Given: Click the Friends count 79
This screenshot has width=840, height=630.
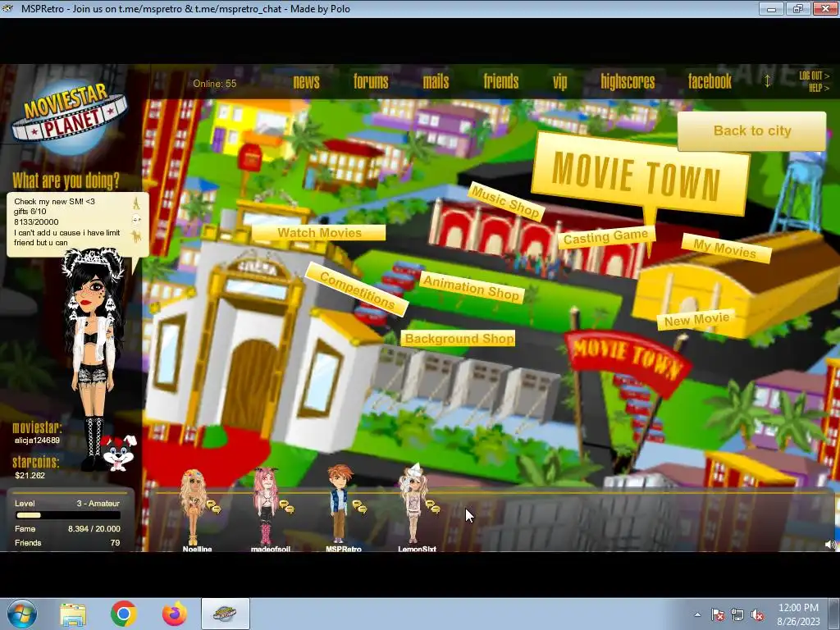Looking at the screenshot, I should [115, 543].
